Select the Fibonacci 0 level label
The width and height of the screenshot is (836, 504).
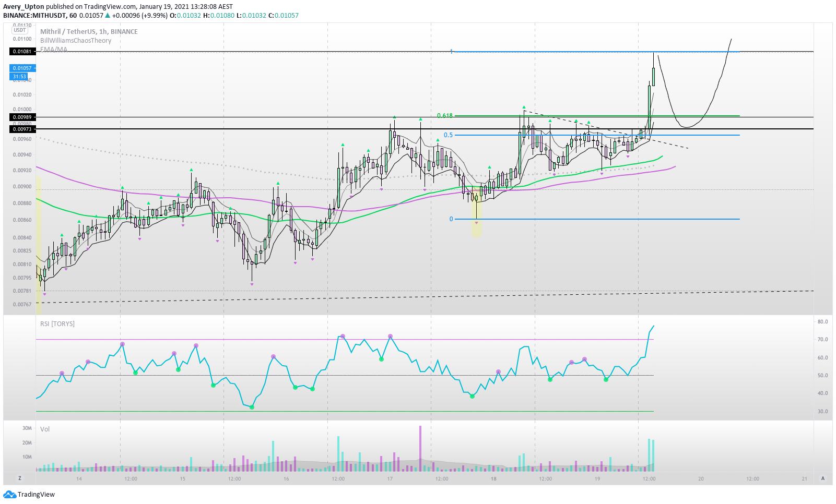pyautogui.click(x=451, y=219)
